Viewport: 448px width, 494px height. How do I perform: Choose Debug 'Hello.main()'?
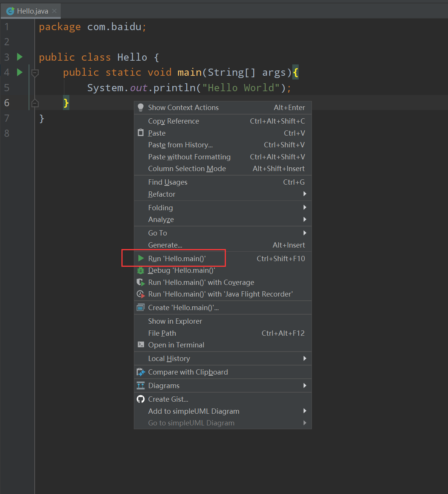(x=222, y=270)
